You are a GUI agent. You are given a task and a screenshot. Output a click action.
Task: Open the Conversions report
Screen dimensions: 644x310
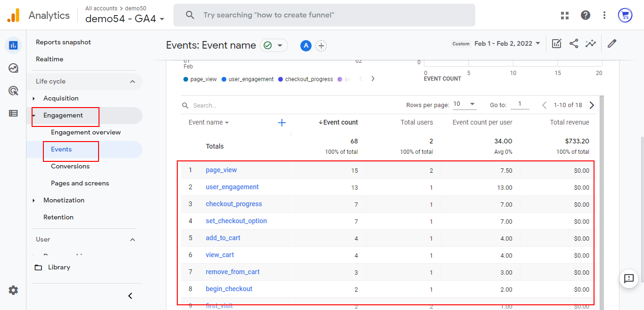pos(70,166)
